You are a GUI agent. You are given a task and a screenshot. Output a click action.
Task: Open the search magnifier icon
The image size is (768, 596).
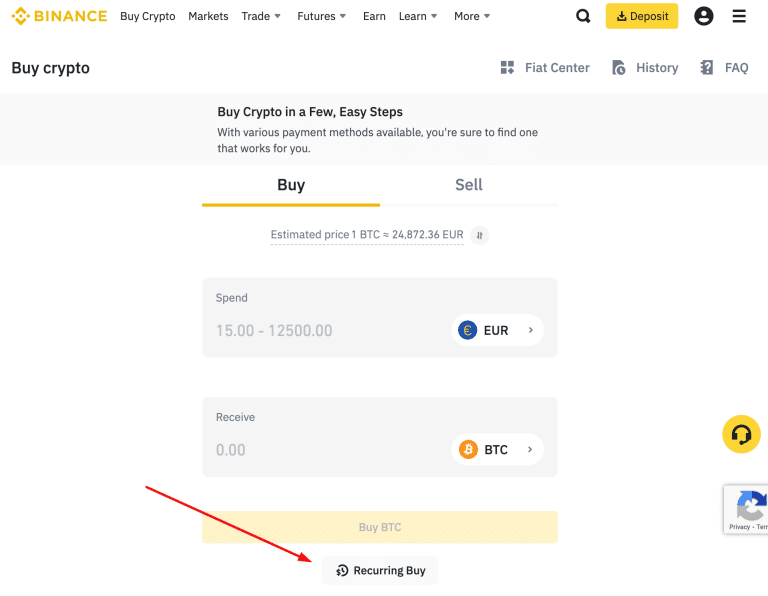pyautogui.click(x=583, y=16)
